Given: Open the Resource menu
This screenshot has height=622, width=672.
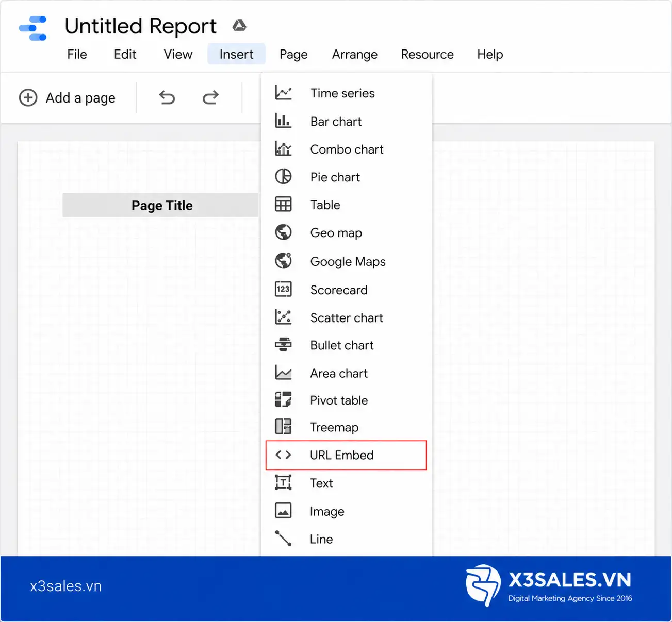Looking at the screenshot, I should (x=428, y=54).
